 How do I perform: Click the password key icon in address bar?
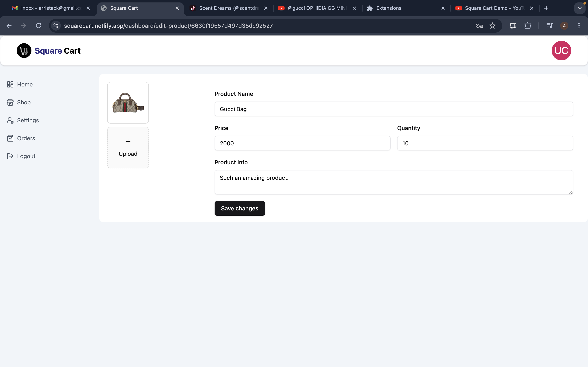479,26
